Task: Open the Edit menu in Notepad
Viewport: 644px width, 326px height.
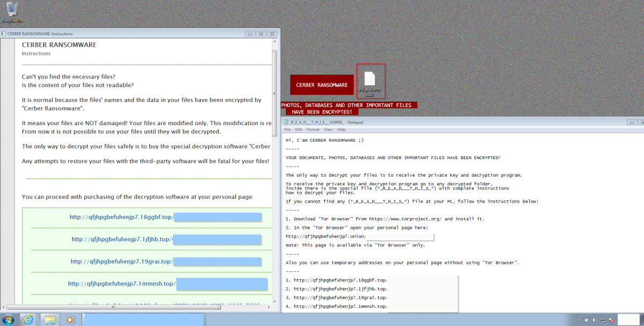Action: pyautogui.click(x=298, y=129)
